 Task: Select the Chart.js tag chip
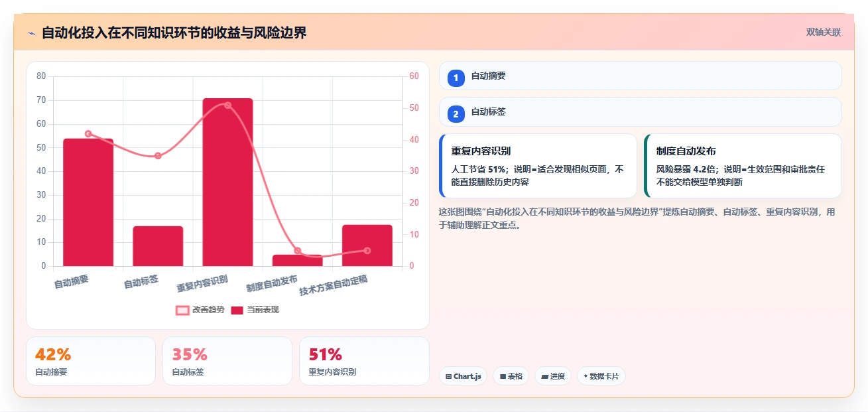pyautogui.click(x=463, y=376)
